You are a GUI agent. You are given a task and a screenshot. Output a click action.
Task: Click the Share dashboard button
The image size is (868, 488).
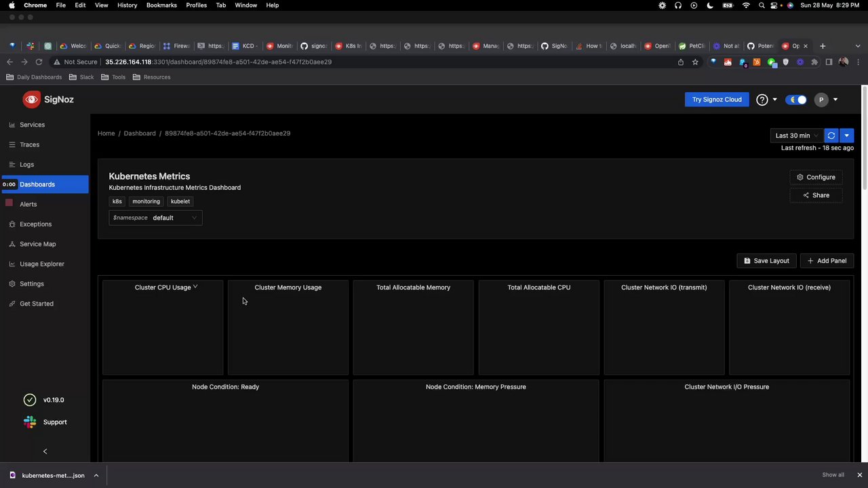coord(816,195)
